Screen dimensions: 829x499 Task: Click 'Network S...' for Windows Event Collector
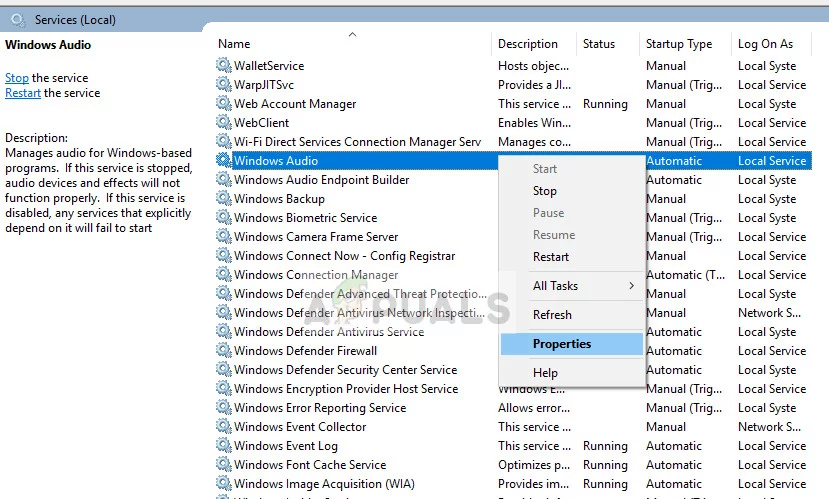click(x=769, y=427)
